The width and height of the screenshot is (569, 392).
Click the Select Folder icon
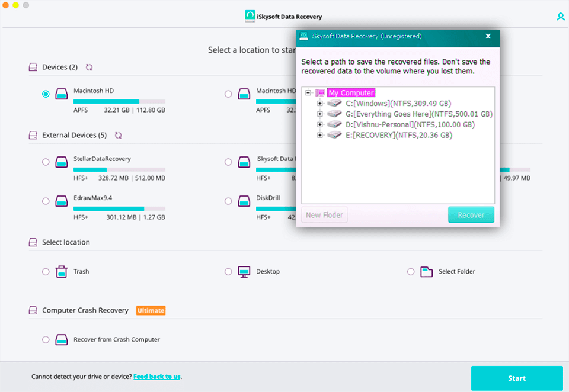click(426, 272)
